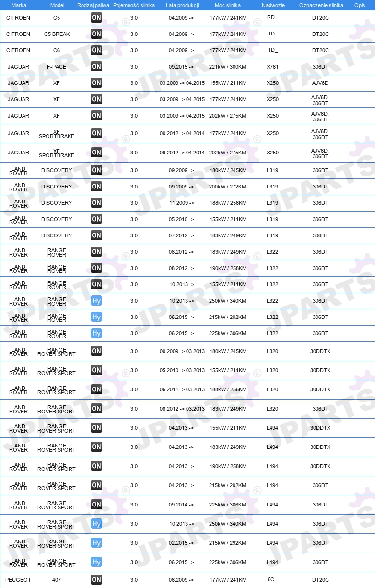Click the 306DT engine code in the F-PACE row
The width and height of the screenshot is (375, 588).
pos(320,67)
